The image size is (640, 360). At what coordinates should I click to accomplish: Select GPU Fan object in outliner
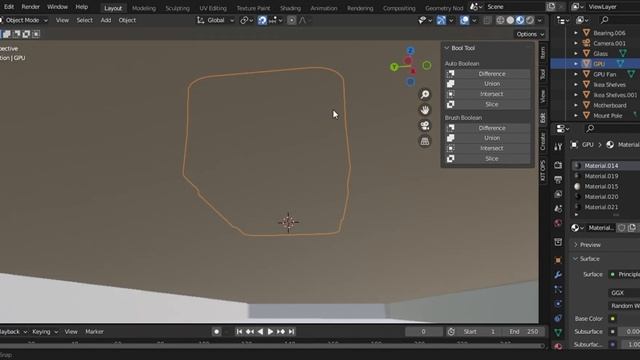click(604, 74)
